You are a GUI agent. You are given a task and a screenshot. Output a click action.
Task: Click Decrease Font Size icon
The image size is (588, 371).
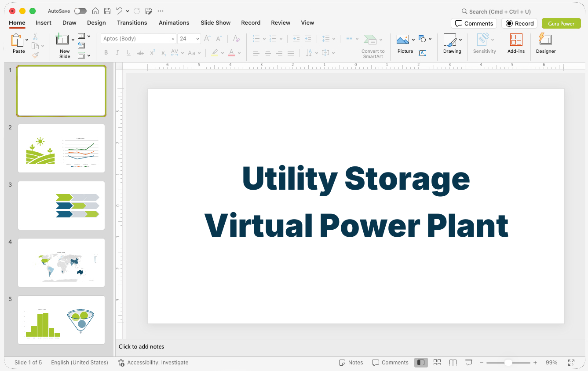pyautogui.click(x=219, y=39)
